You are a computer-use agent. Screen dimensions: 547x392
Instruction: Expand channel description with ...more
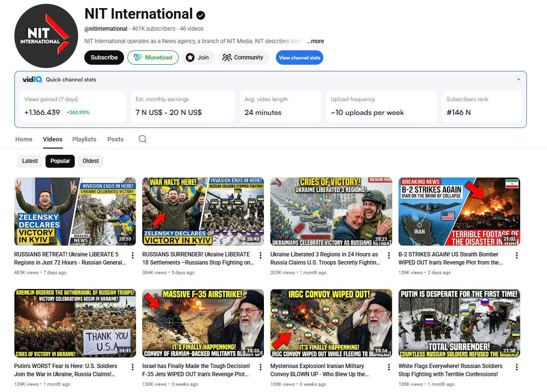(315, 41)
